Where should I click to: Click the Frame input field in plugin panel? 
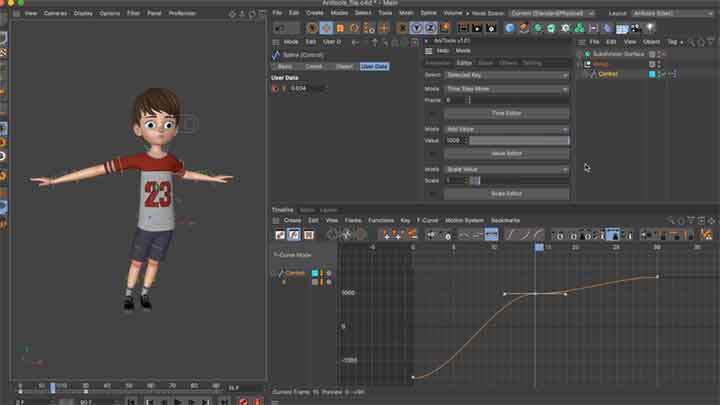457,100
